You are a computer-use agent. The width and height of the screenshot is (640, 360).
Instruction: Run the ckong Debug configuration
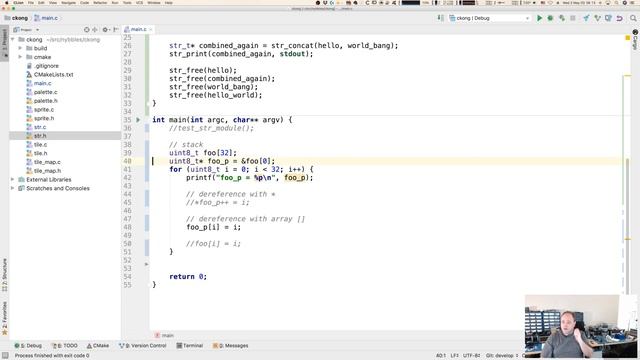click(539, 18)
